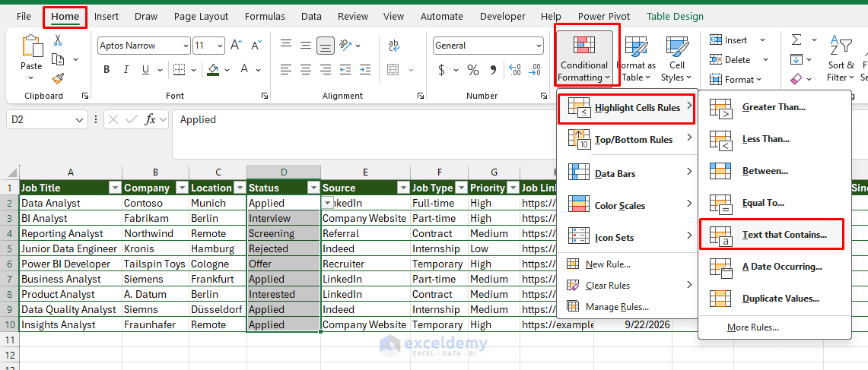The height and width of the screenshot is (370, 868).
Task: Open the Paste options arrow
Action: 31,78
